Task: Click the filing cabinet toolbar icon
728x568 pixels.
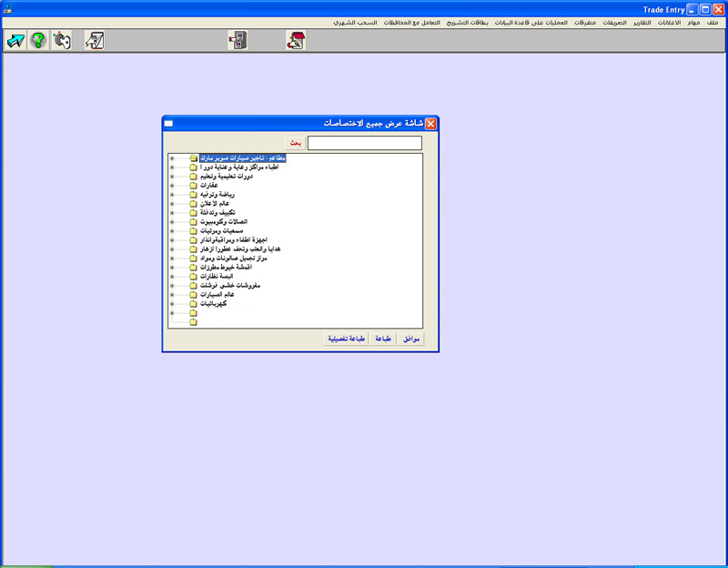Action: point(238,40)
